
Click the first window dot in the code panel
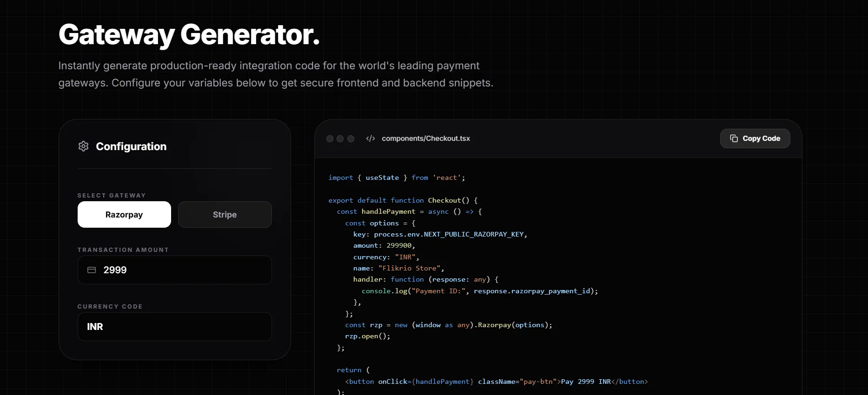point(330,138)
